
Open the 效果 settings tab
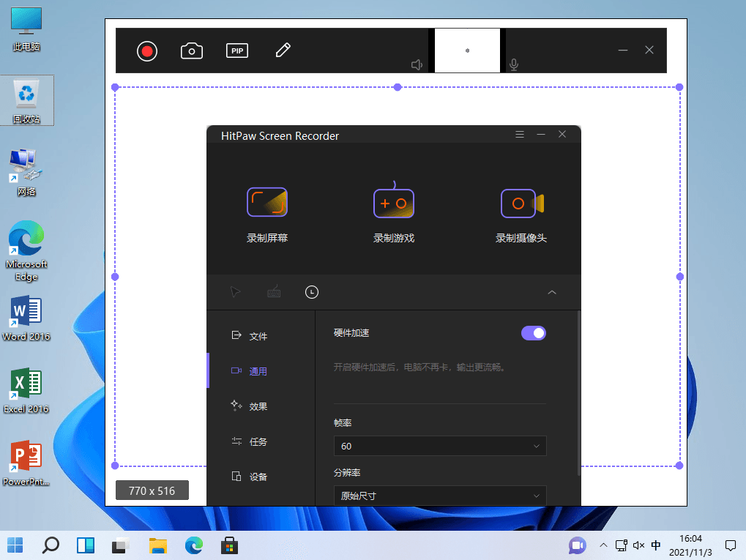tap(250, 406)
